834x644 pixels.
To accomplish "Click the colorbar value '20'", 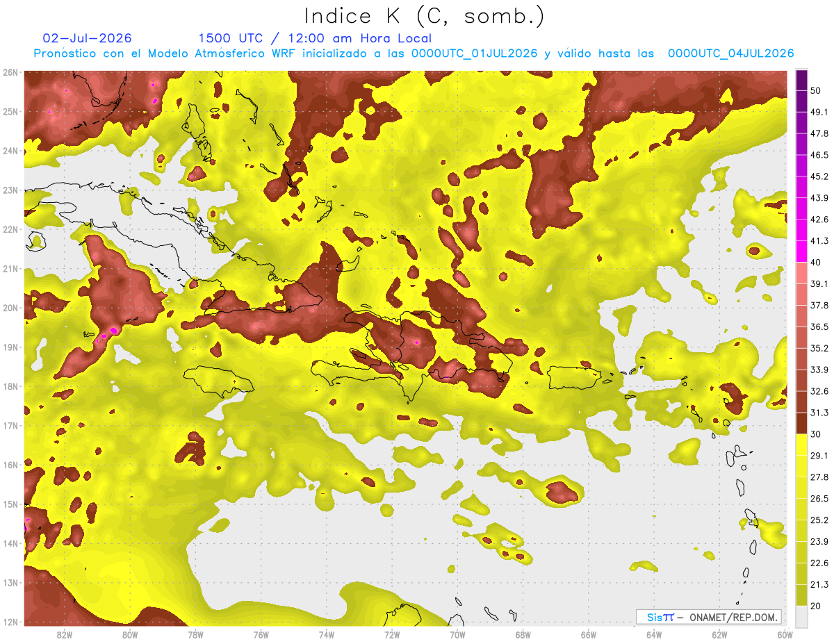I will coord(815,606).
